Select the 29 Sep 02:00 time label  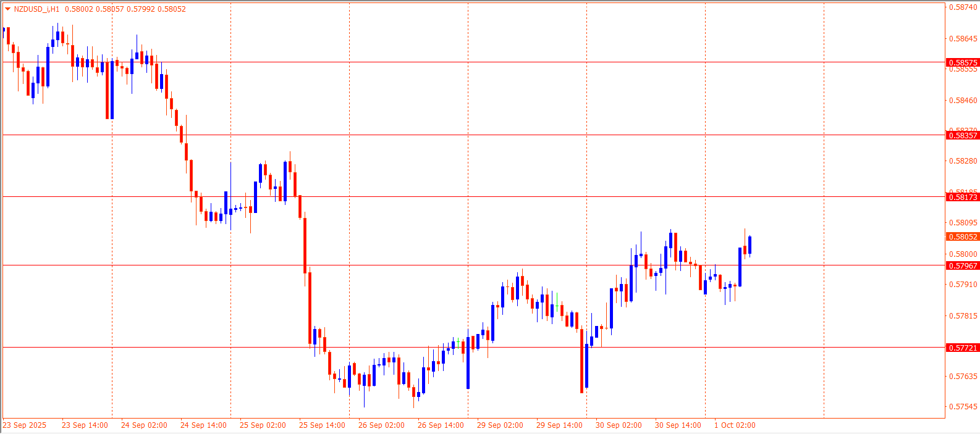point(500,425)
